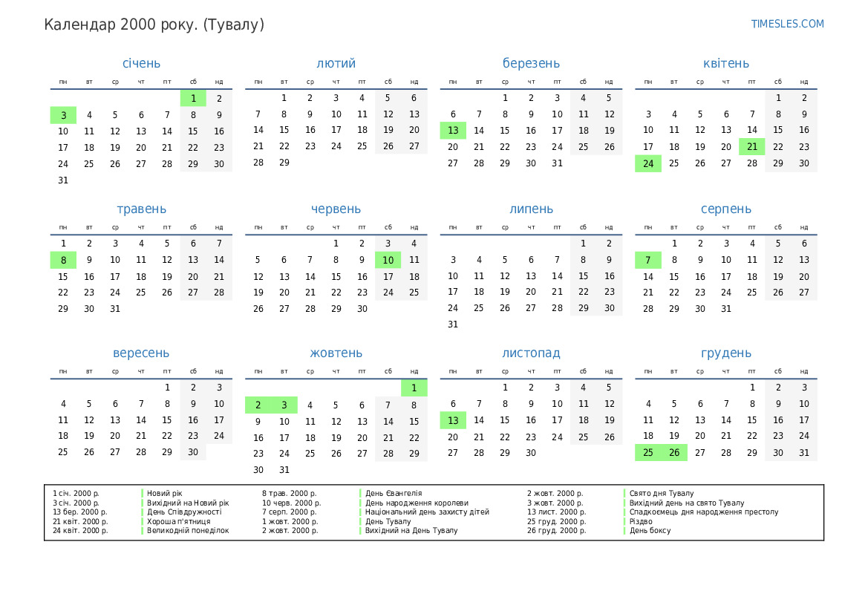Image resolution: width=868 pixels, height=614 pixels.
Task: Click highlighted 26 in грудень
Action: pyautogui.click(x=674, y=452)
